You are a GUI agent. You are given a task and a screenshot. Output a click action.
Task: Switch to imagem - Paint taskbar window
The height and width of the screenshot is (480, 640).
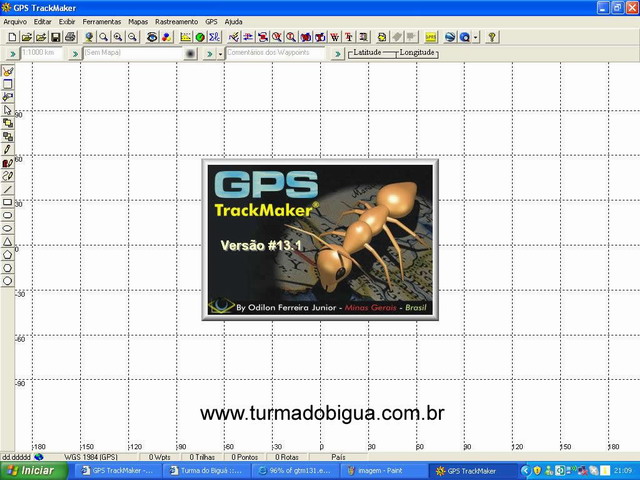click(x=382, y=471)
